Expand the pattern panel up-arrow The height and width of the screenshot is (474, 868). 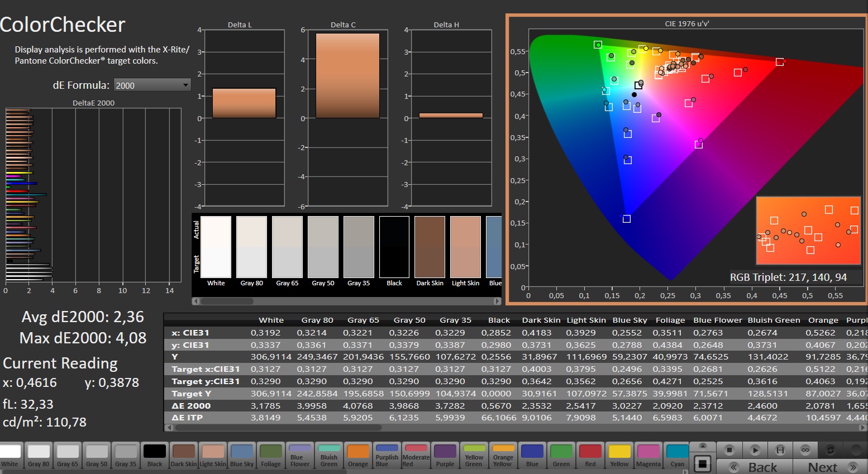coord(703,446)
